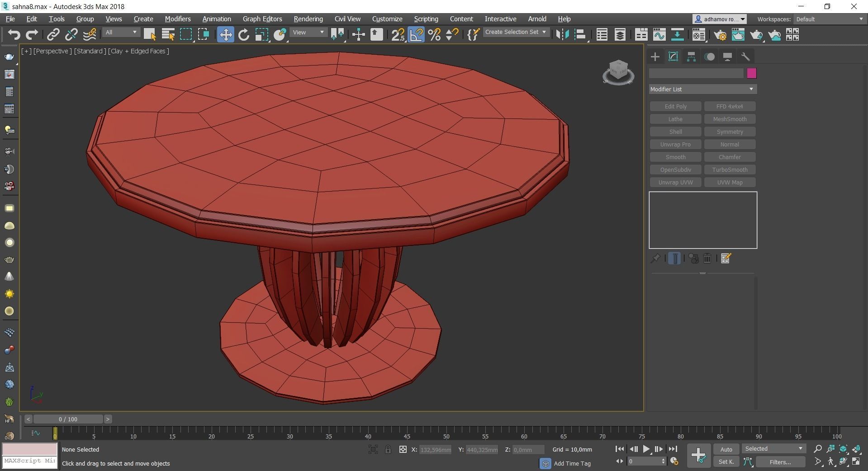
Task: Open the selection filter All dropdown
Action: (x=121, y=33)
